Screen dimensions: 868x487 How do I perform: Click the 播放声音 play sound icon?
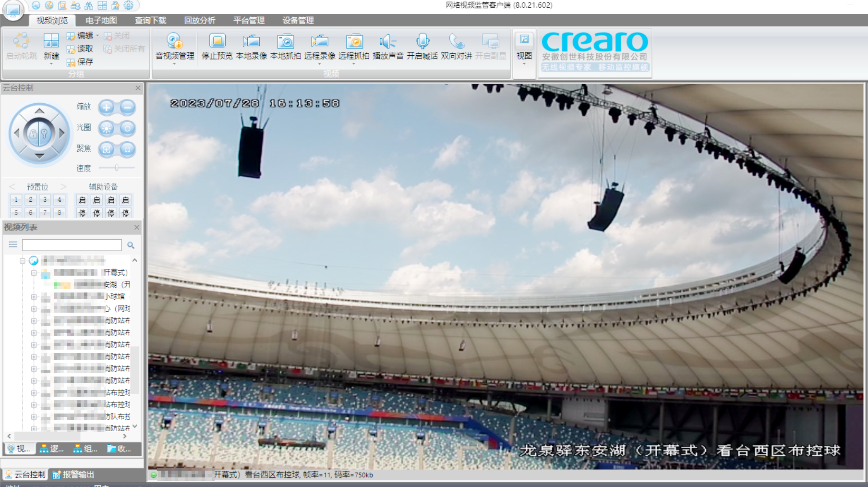coord(387,42)
